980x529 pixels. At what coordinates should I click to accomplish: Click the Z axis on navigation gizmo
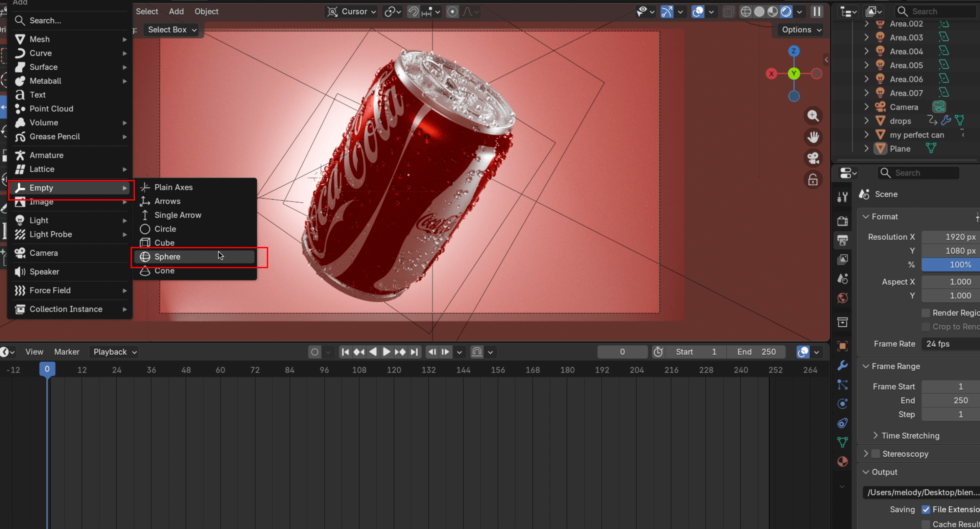click(x=794, y=51)
